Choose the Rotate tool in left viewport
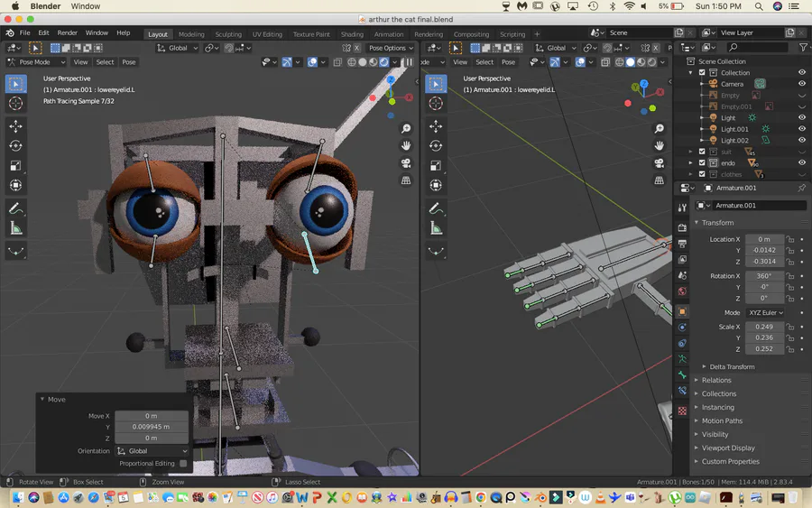The height and width of the screenshot is (508, 812). [15, 146]
